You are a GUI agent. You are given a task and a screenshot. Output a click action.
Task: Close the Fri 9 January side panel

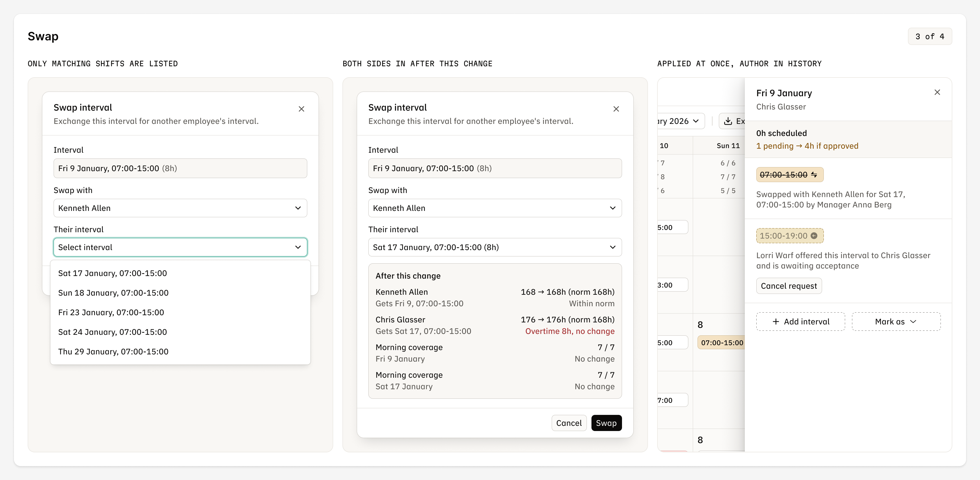(x=937, y=92)
